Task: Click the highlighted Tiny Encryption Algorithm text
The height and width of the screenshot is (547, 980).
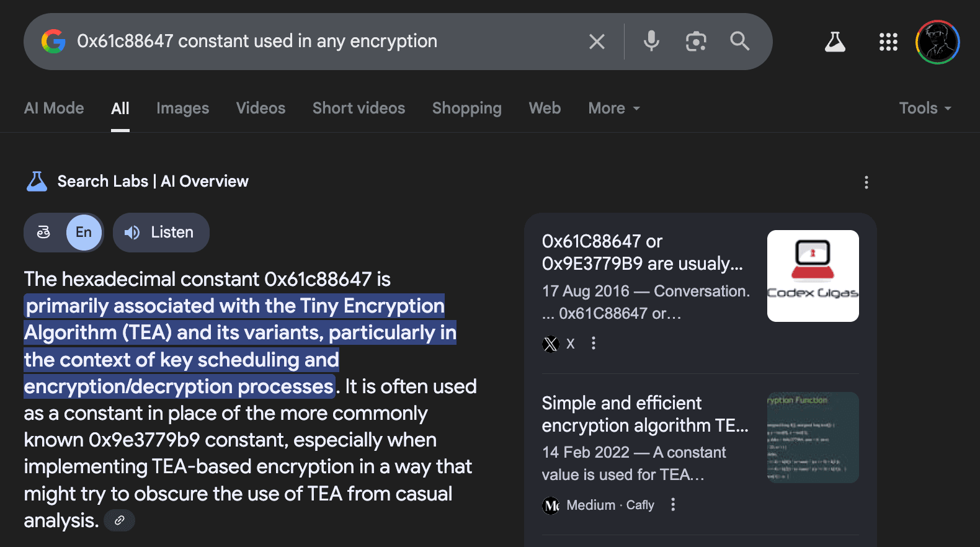Action: click(x=240, y=346)
